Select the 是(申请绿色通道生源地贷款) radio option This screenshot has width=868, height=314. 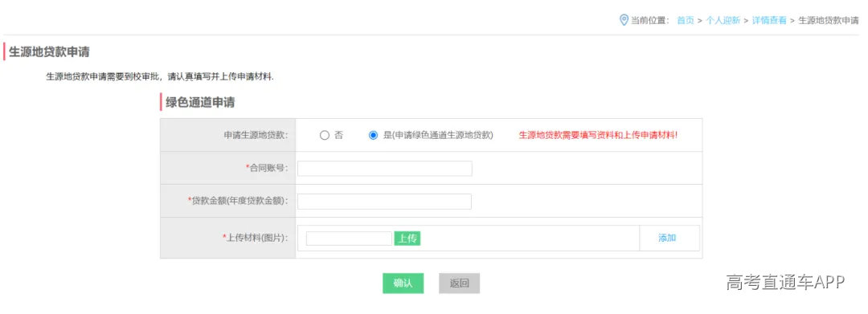point(373,135)
